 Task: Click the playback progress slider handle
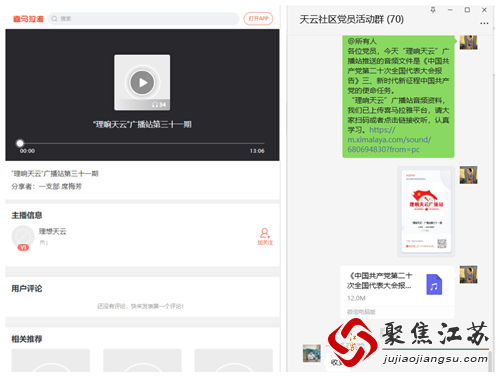click(20, 143)
